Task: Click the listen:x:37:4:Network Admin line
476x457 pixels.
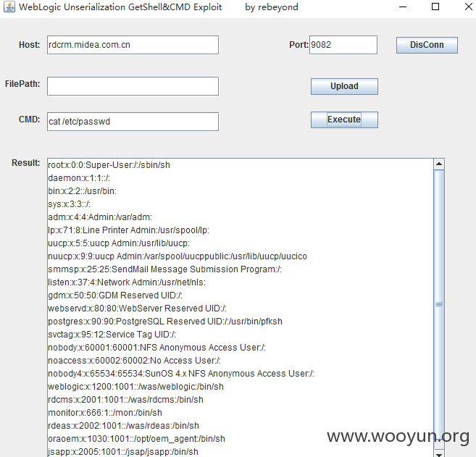Action: [127, 282]
